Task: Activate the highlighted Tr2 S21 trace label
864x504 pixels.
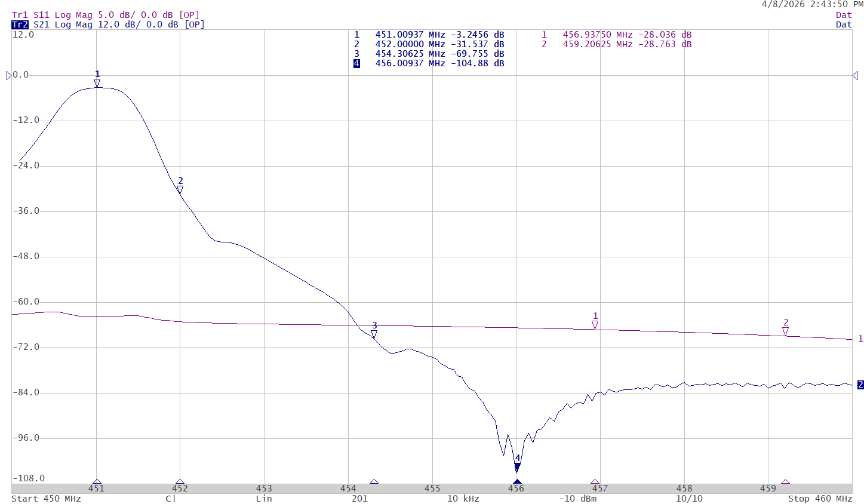Action: point(108,24)
